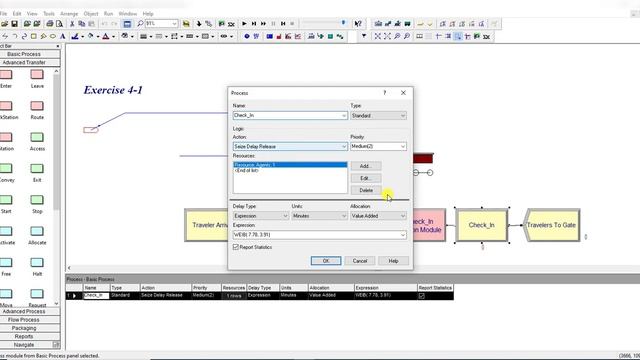Viewport: 640px width, 360px height.
Task: Click the Line Color pen icon
Action: [75, 36]
